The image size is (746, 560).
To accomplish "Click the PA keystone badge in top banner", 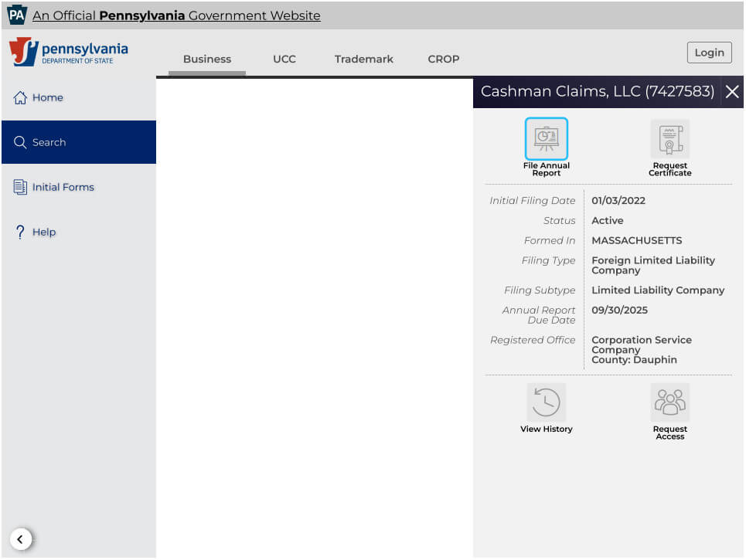I will [x=17, y=15].
